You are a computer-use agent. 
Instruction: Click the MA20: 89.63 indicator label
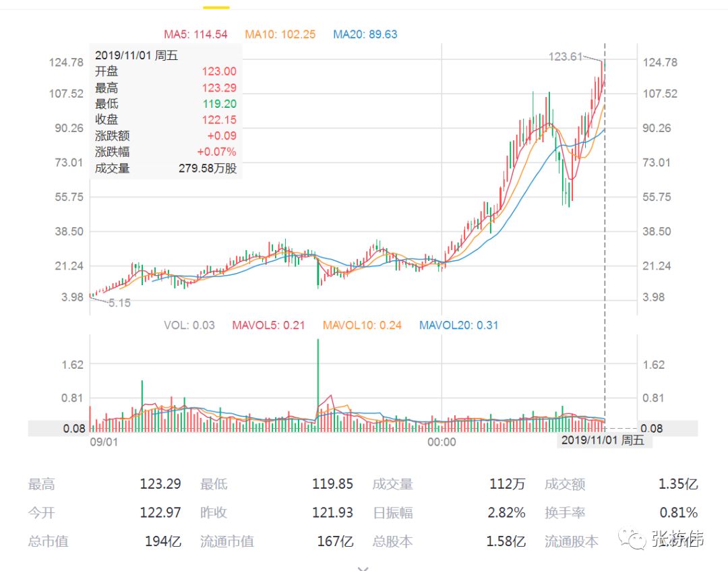[x=365, y=34]
